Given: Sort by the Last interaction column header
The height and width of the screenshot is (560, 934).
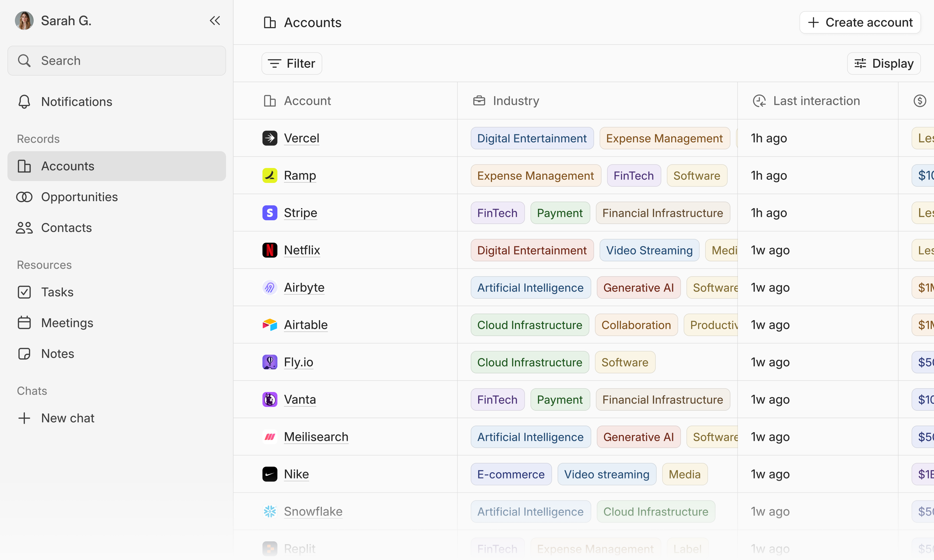Looking at the screenshot, I should 817,101.
